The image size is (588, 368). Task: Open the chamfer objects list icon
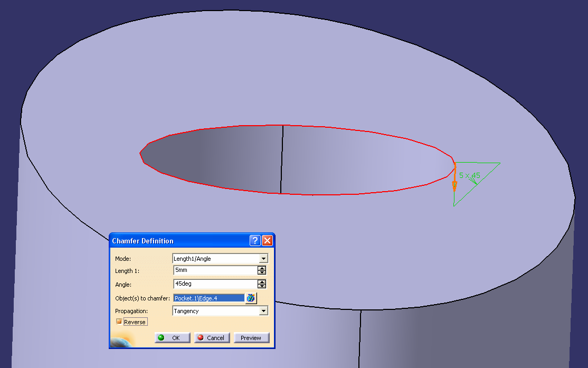[x=251, y=298]
